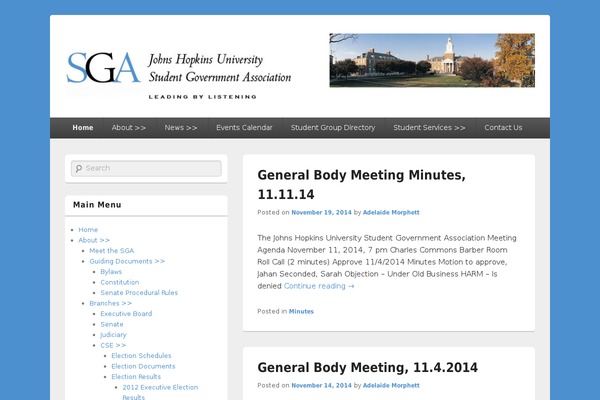Open Home link in Main Menu sidebar

(88, 230)
